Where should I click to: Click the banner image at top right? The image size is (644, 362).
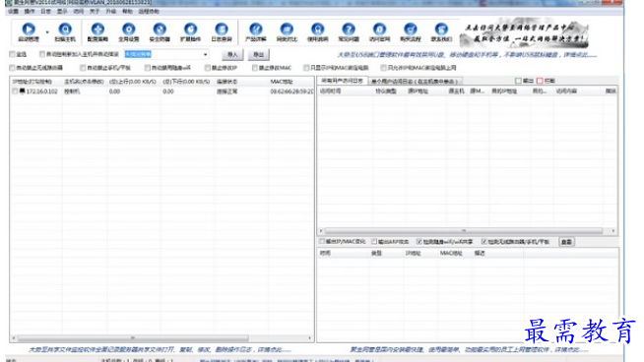(x=524, y=33)
